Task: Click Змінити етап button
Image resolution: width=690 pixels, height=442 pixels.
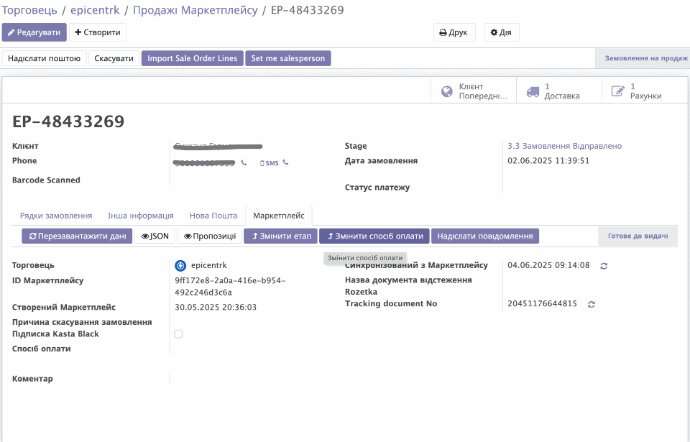Action: coord(281,236)
